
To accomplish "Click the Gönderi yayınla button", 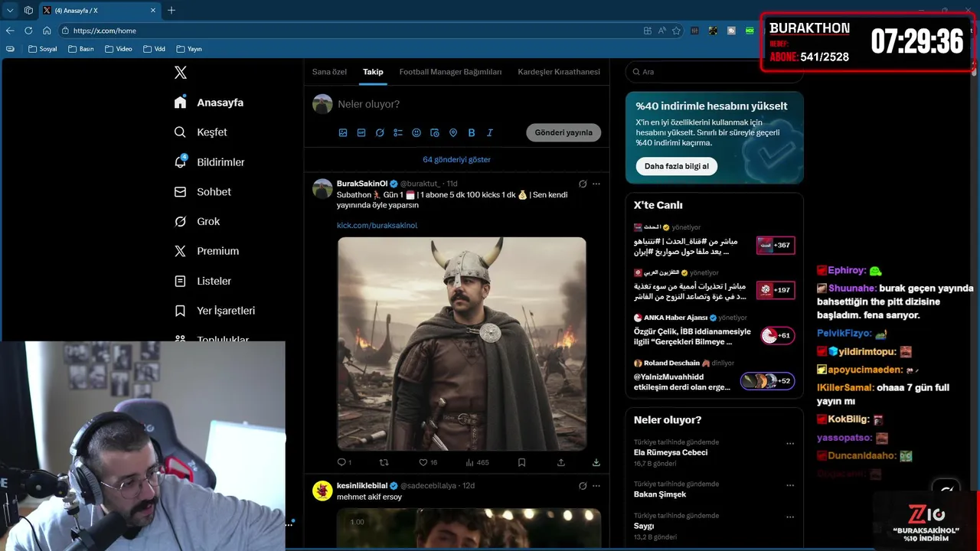I will 563,132.
